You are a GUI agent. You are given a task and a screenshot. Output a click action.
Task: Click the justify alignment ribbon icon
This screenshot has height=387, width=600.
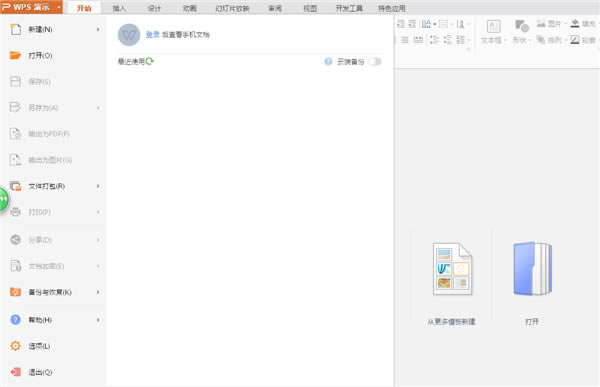tap(405, 40)
